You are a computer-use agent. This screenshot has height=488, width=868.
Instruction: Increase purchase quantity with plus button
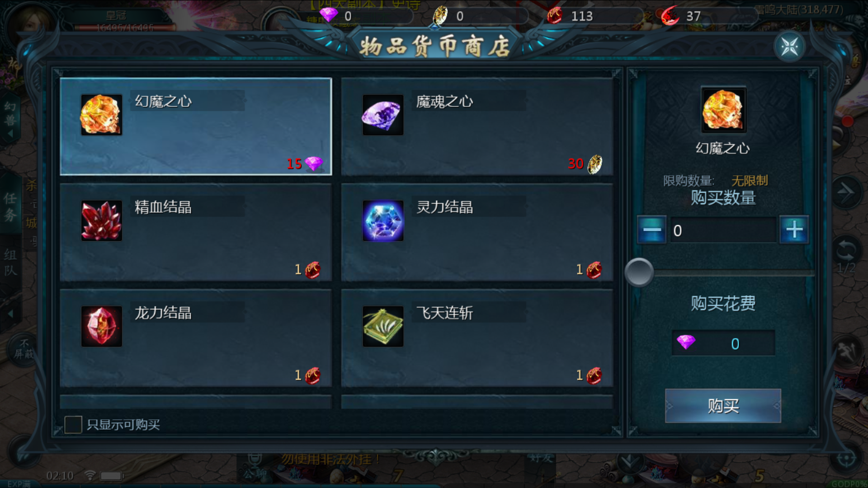[794, 230]
